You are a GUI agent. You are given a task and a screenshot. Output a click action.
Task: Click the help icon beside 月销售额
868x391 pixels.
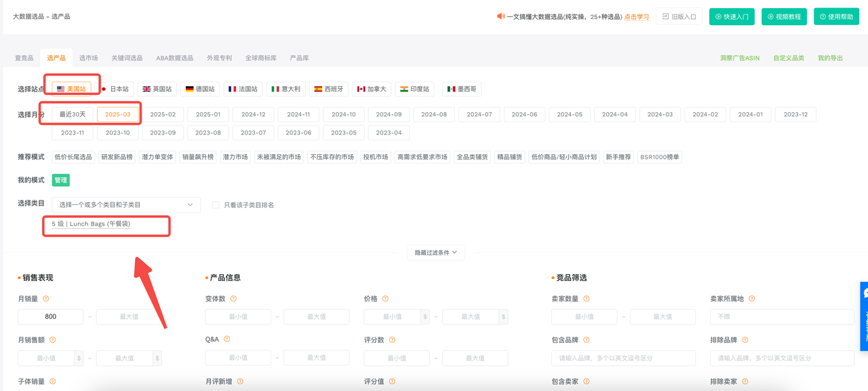coord(53,340)
